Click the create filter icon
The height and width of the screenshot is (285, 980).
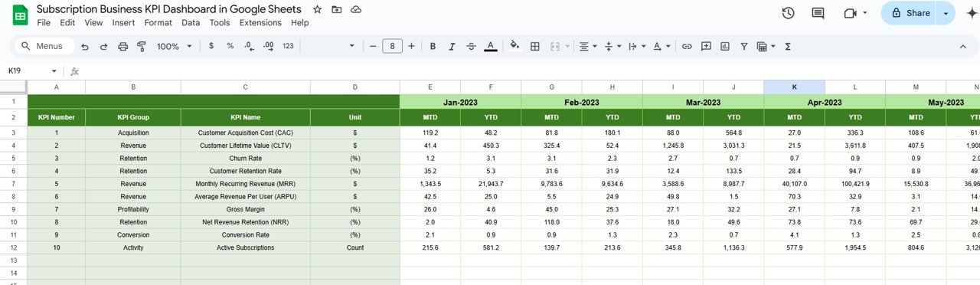click(743, 47)
